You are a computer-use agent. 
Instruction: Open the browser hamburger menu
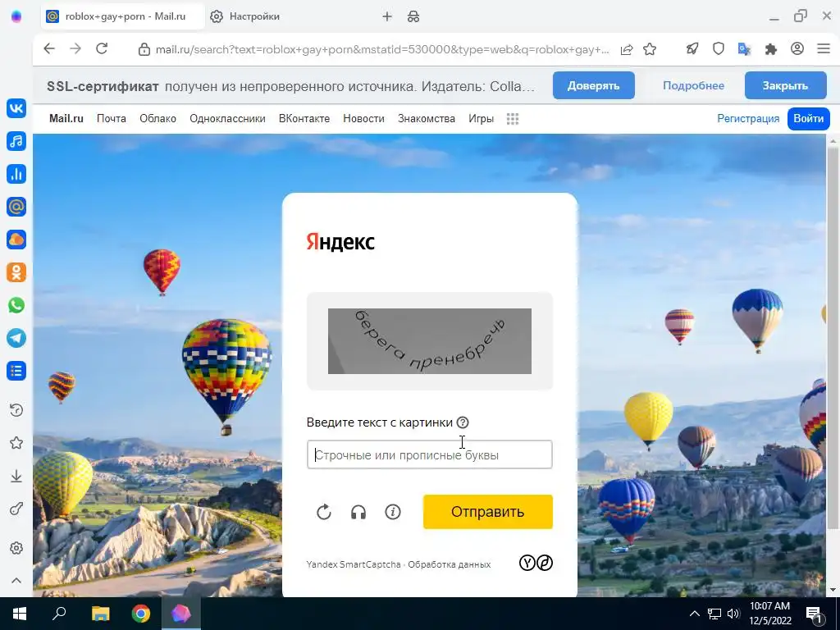tap(824, 48)
